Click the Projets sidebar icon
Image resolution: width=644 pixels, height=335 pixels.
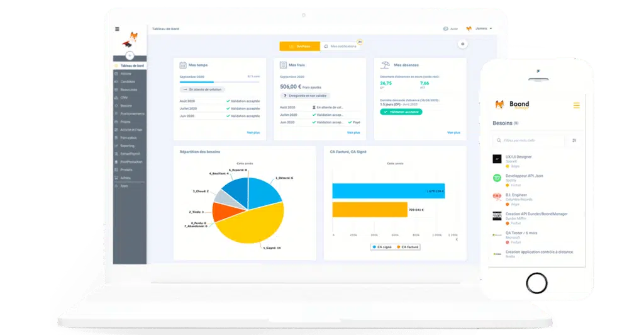pyautogui.click(x=116, y=122)
